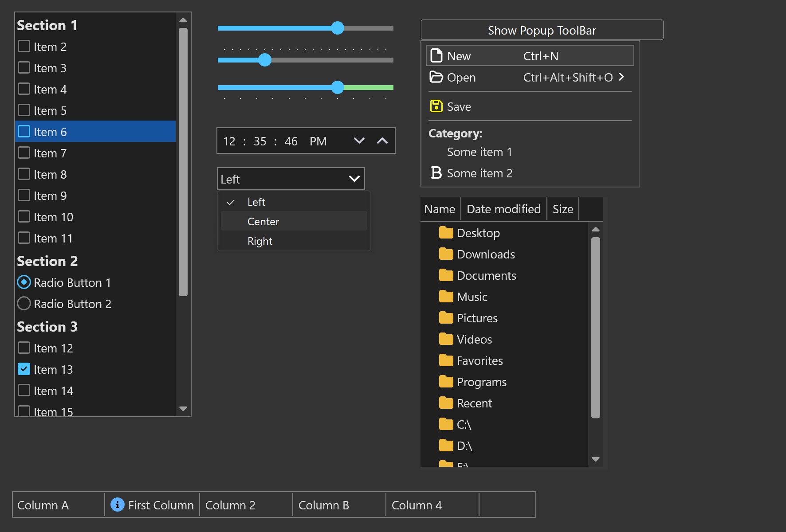
Task: Choose Center from the alignment dropdown list
Action: click(x=294, y=222)
